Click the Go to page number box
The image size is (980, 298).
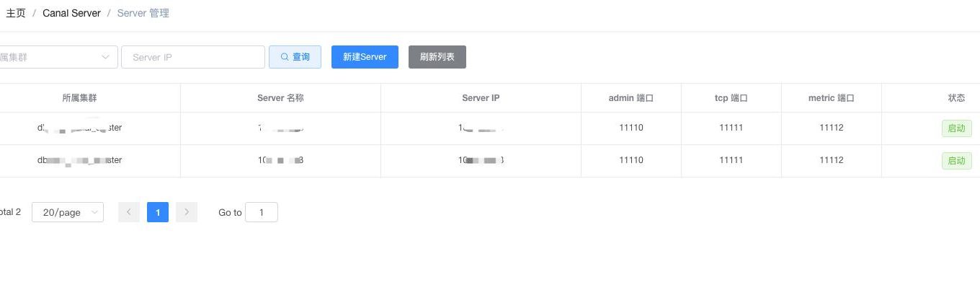(x=261, y=212)
